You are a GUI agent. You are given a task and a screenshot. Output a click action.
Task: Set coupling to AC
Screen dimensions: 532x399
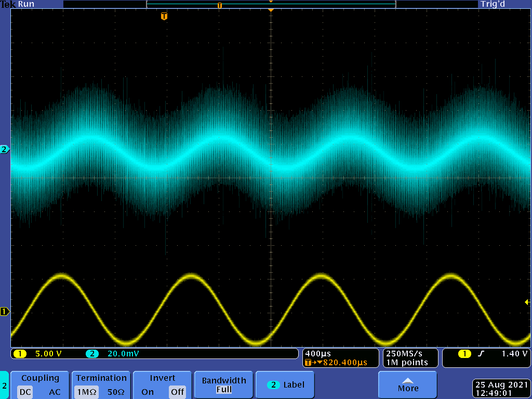[x=55, y=392]
